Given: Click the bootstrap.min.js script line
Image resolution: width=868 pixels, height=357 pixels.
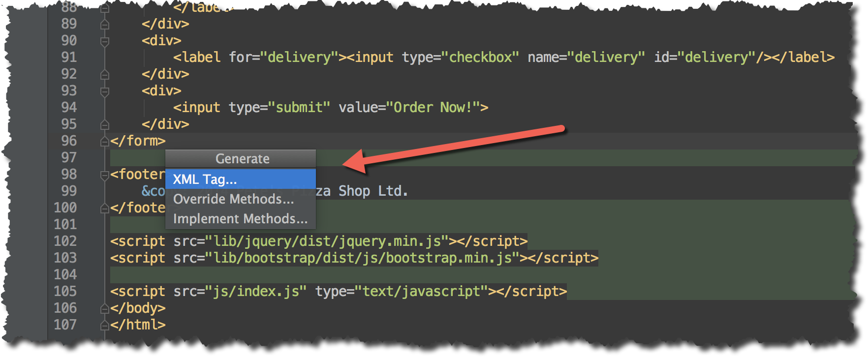Looking at the screenshot, I should click(354, 258).
